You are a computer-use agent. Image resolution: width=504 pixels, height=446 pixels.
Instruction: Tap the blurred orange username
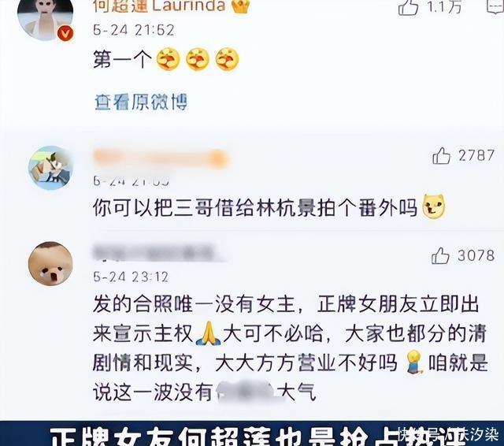(161, 159)
